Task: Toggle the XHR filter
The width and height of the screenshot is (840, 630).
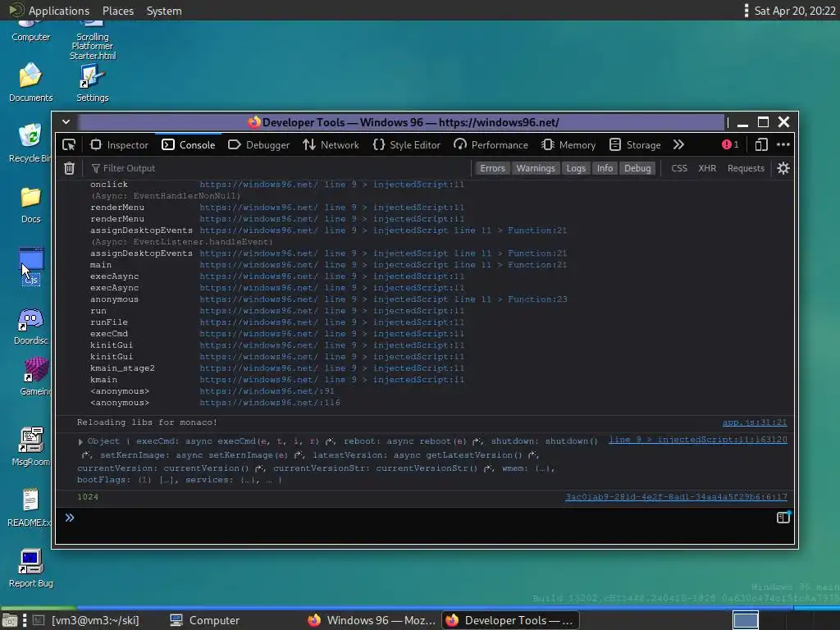Action: point(707,168)
